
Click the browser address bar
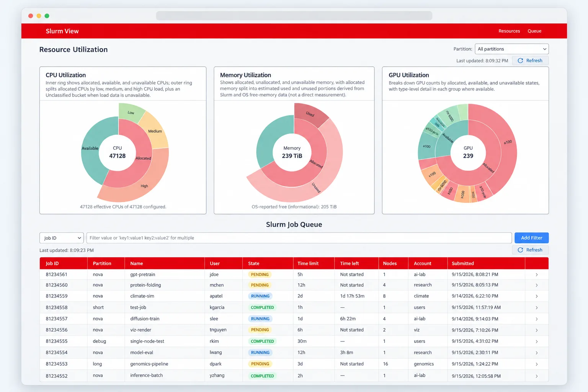(x=294, y=16)
